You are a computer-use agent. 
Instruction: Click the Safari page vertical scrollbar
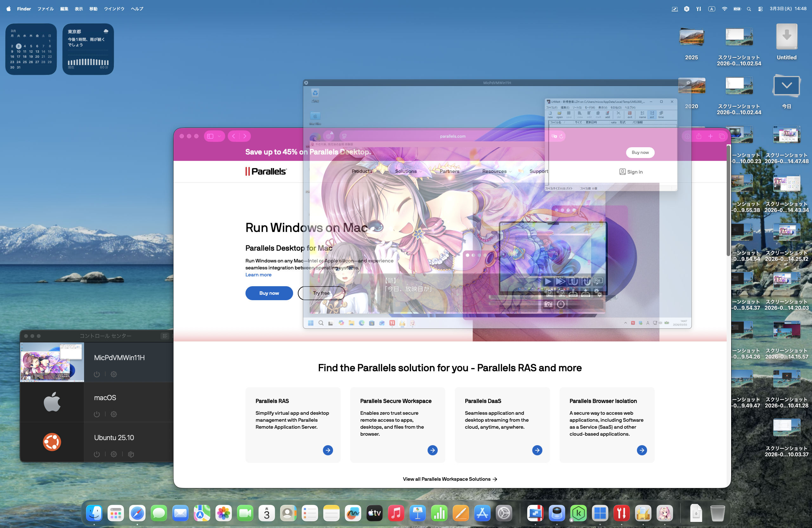[x=728, y=201]
